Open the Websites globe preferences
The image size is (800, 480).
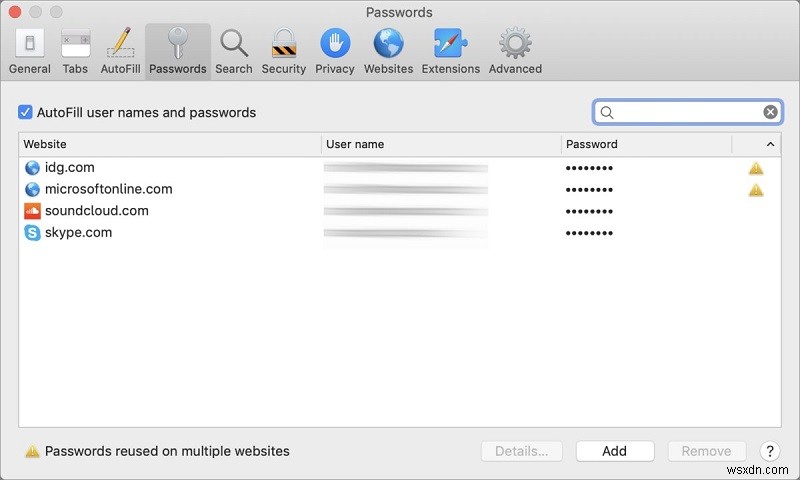(388, 52)
